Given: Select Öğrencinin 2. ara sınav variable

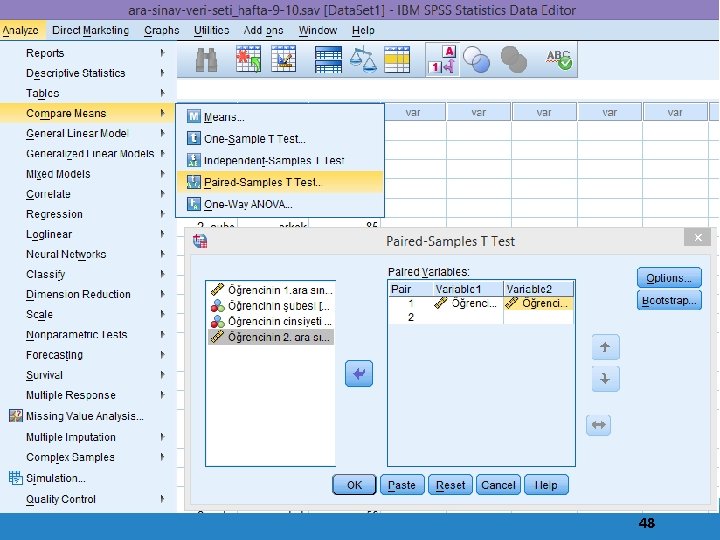Looking at the screenshot, I should (x=271, y=337).
